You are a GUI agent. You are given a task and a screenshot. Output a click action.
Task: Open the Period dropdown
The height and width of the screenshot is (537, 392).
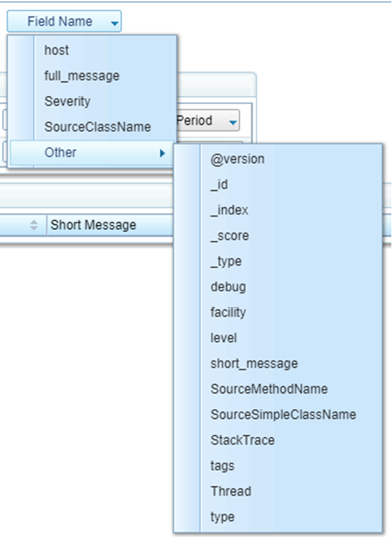pyautogui.click(x=207, y=121)
